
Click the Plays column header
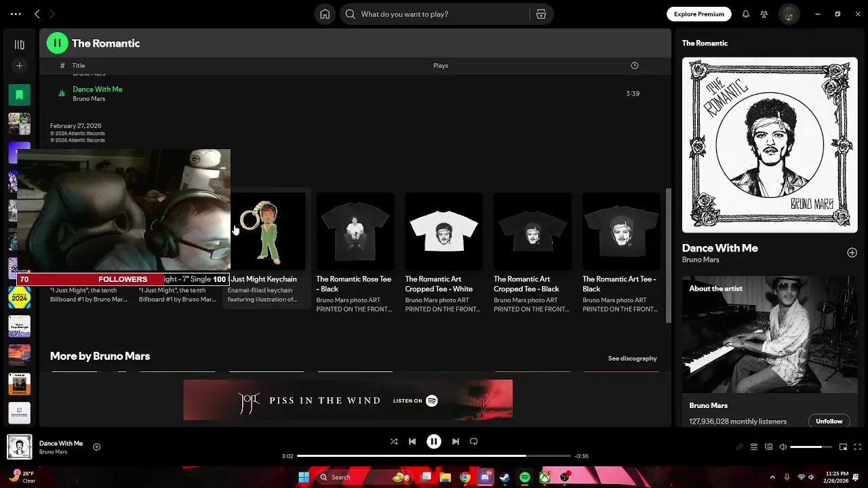[441, 66]
